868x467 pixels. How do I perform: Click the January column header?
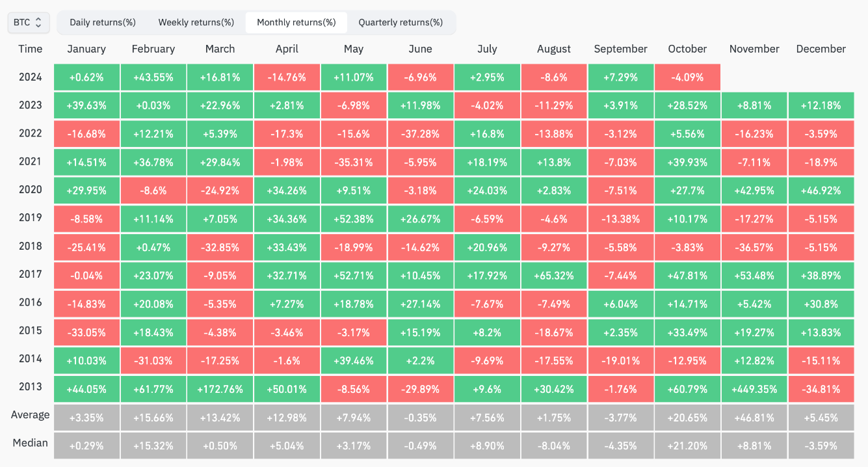[x=86, y=49]
